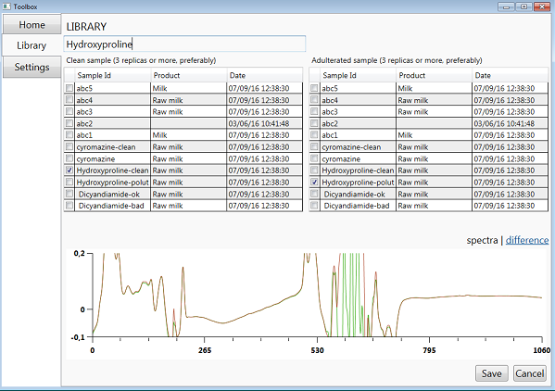This screenshot has height=391, width=555.
Task: Maximize the Toolbox window
Action: pyautogui.click(x=524, y=7)
